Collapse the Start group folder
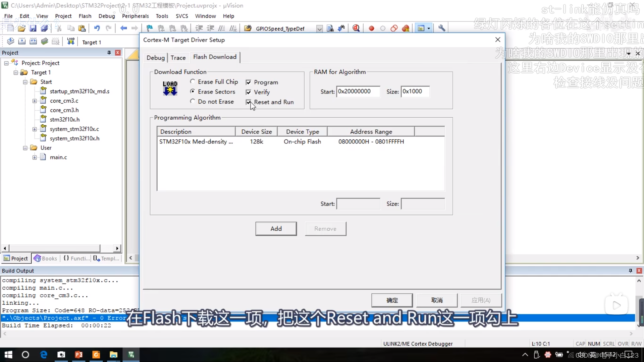 pyautogui.click(x=25, y=82)
